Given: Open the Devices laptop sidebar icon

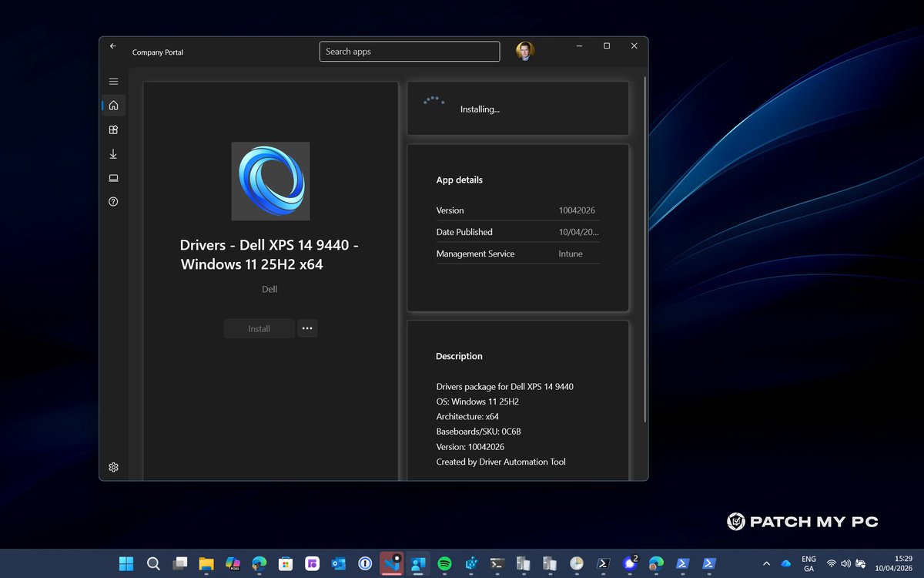Looking at the screenshot, I should tap(113, 178).
